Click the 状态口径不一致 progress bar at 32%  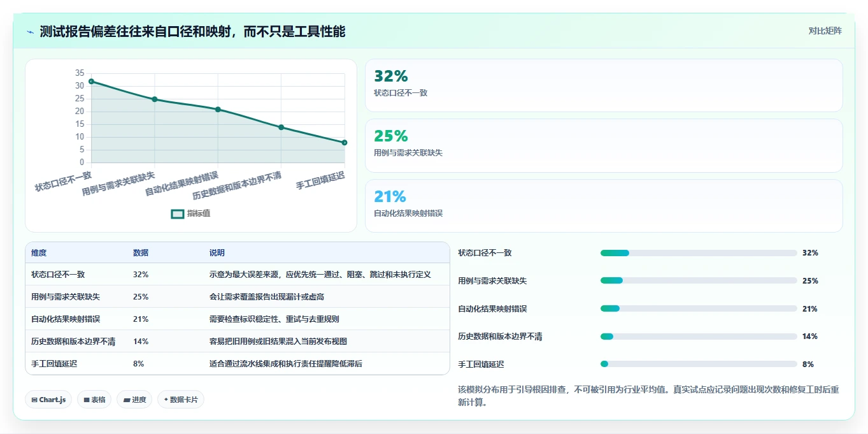tap(699, 253)
